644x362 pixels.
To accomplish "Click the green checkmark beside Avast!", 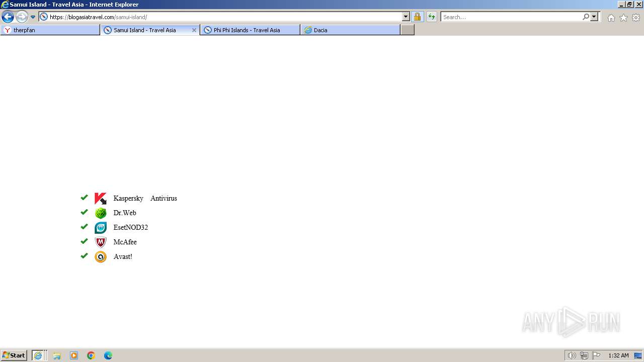I will (x=84, y=255).
